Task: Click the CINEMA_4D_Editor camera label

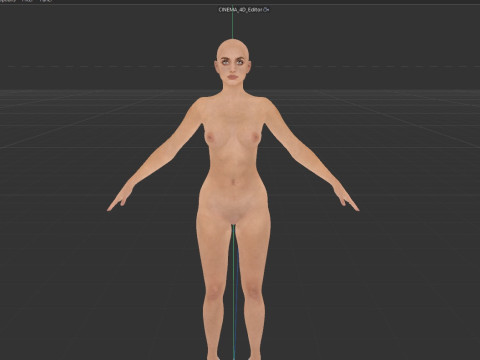Action: click(240, 10)
